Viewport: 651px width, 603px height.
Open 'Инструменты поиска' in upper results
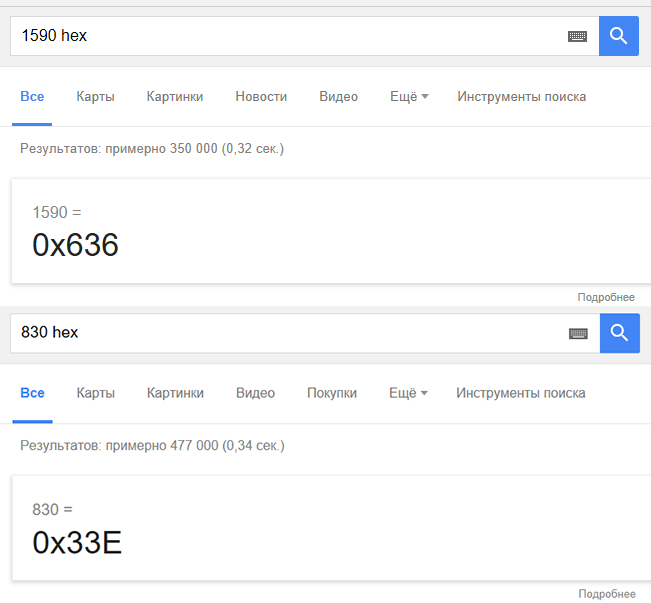pyautogui.click(x=521, y=97)
